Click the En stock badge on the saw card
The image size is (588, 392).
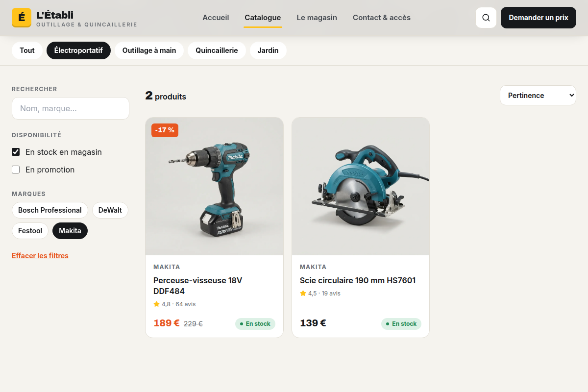click(x=401, y=324)
